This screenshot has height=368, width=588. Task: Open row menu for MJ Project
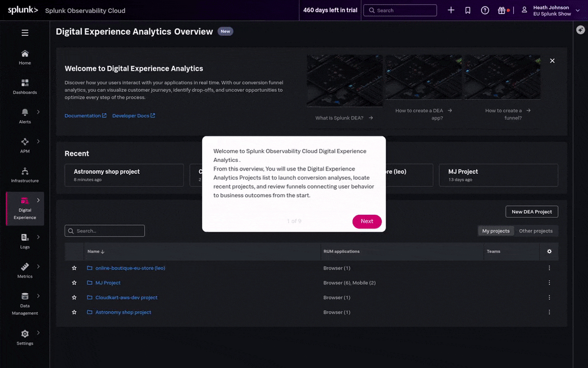click(x=549, y=283)
